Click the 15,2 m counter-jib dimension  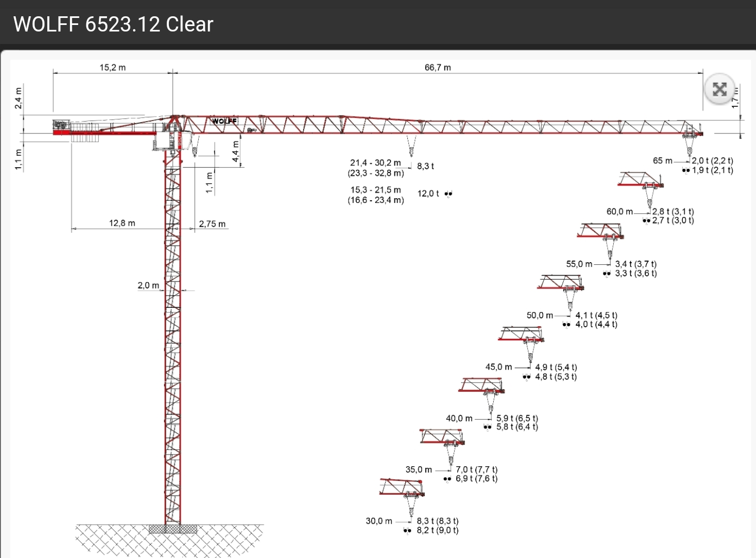point(112,67)
